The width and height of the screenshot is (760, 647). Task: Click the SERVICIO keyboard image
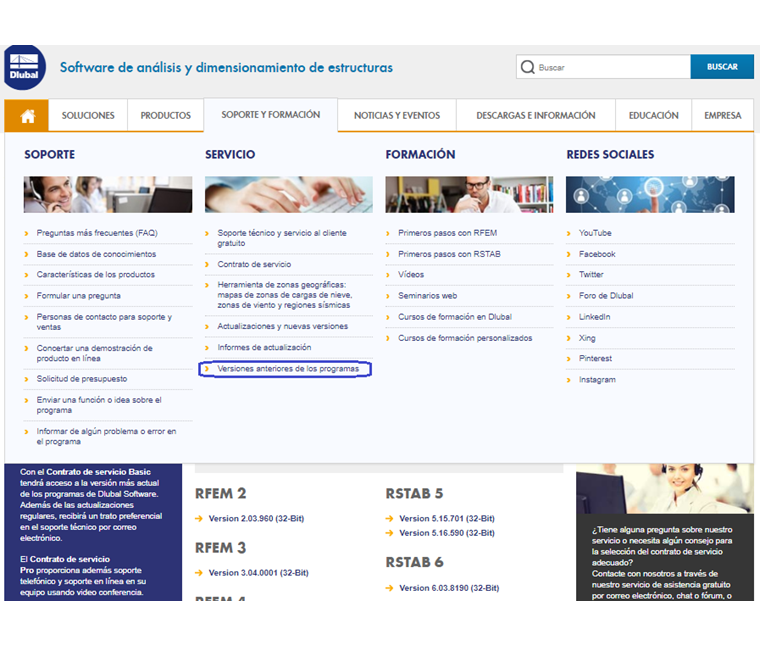pos(288,194)
